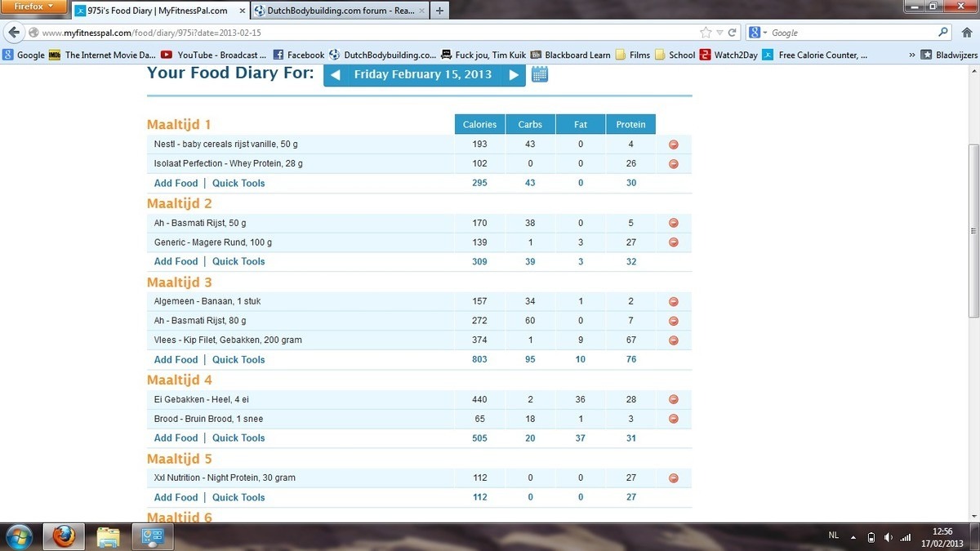Delete the Isolaat Perfection Whey Protein entry
980x551 pixels.
pyautogui.click(x=673, y=164)
